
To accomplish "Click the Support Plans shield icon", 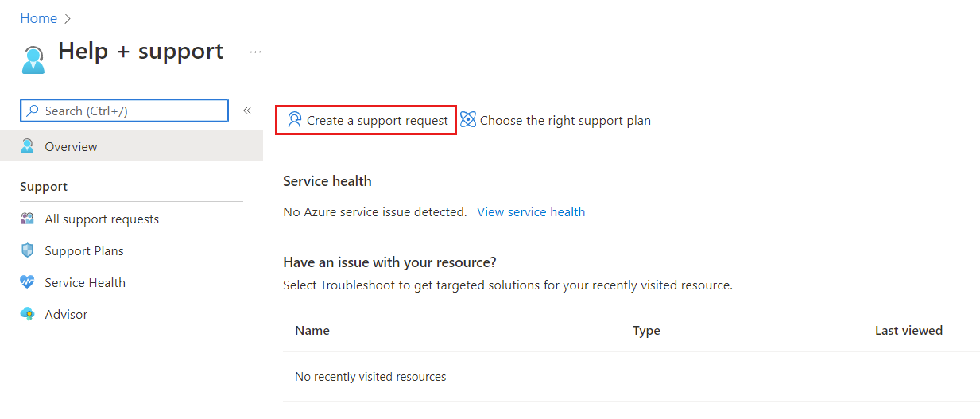I will point(28,250).
